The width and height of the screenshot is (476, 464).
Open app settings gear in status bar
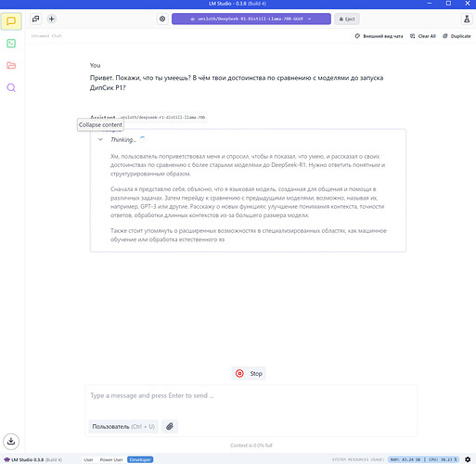(468, 459)
